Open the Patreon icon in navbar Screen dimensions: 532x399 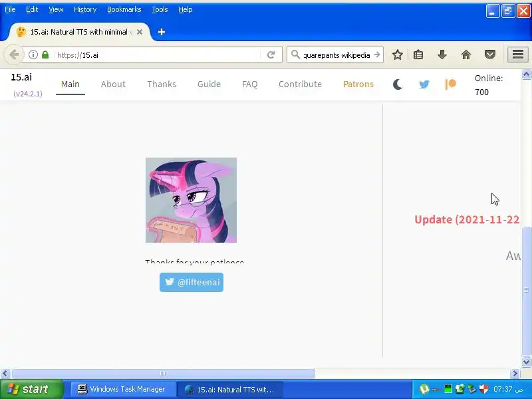(451, 84)
